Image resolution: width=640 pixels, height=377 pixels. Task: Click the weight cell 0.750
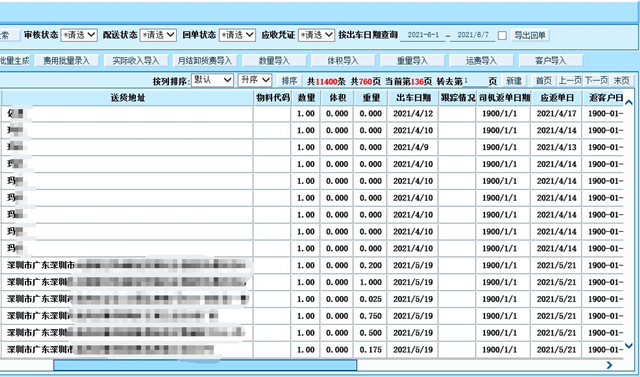coord(371,316)
